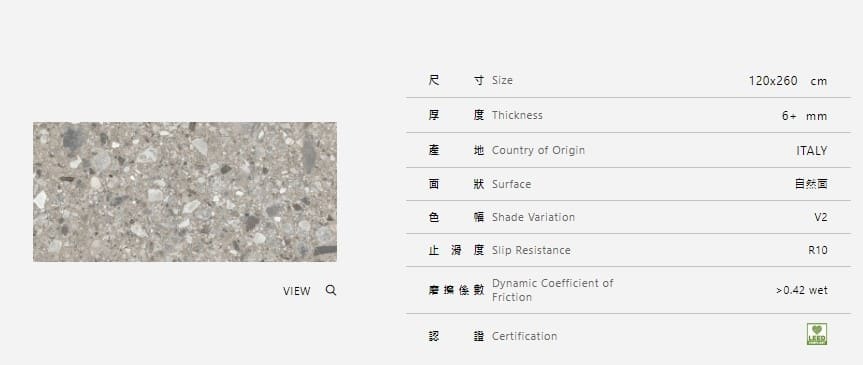The width and height of the screenshot is (863, 365).
Task: Select the R10 slip resistance value
Action: pyautogui.click(x=818, y=250)
